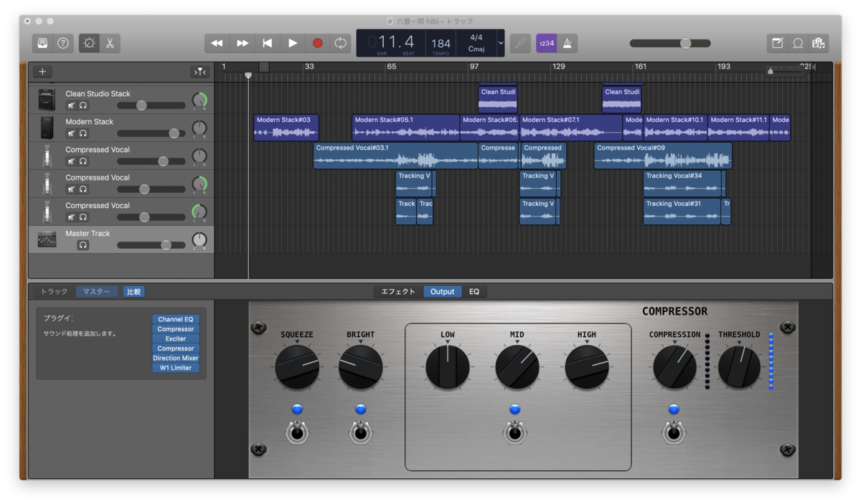
Task: Open the Editors scissors button
Action: click(110, 43)
